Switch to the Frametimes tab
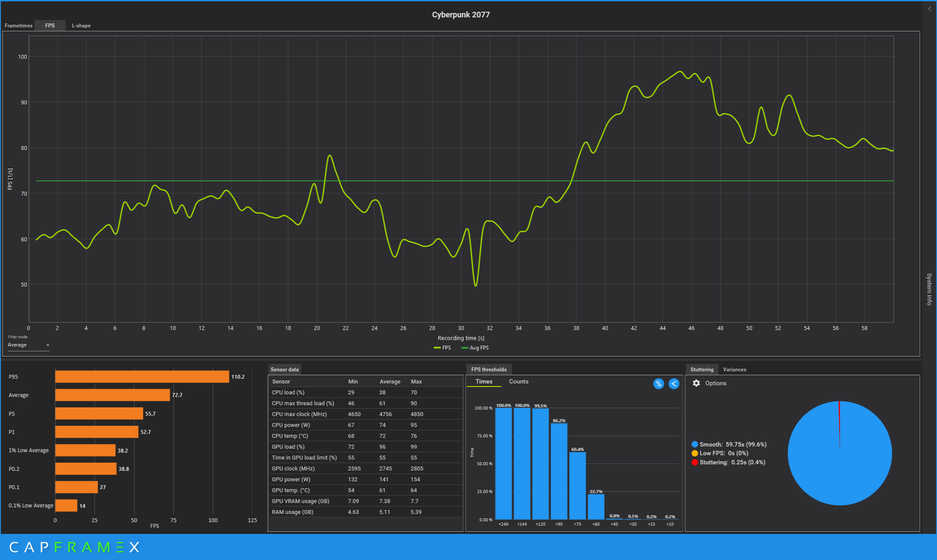The height and width of the screenshot is (560, 937). pos(19,26)
